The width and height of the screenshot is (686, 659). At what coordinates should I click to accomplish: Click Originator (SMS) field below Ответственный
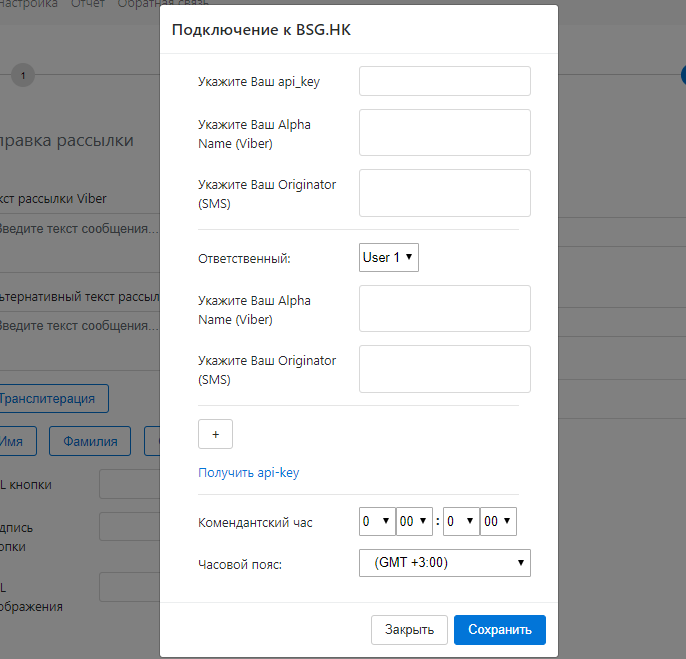click(x=444, y=369)
